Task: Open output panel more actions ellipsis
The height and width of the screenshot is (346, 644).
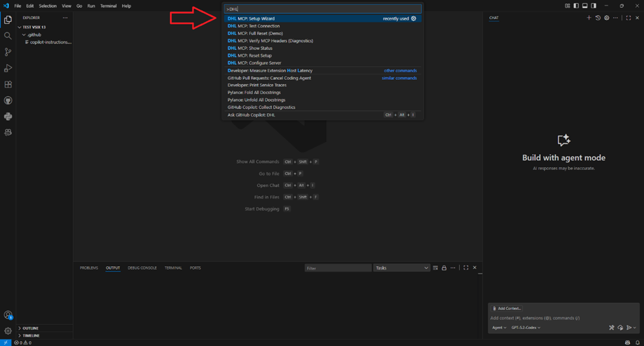Action: (x=452, y=268)
